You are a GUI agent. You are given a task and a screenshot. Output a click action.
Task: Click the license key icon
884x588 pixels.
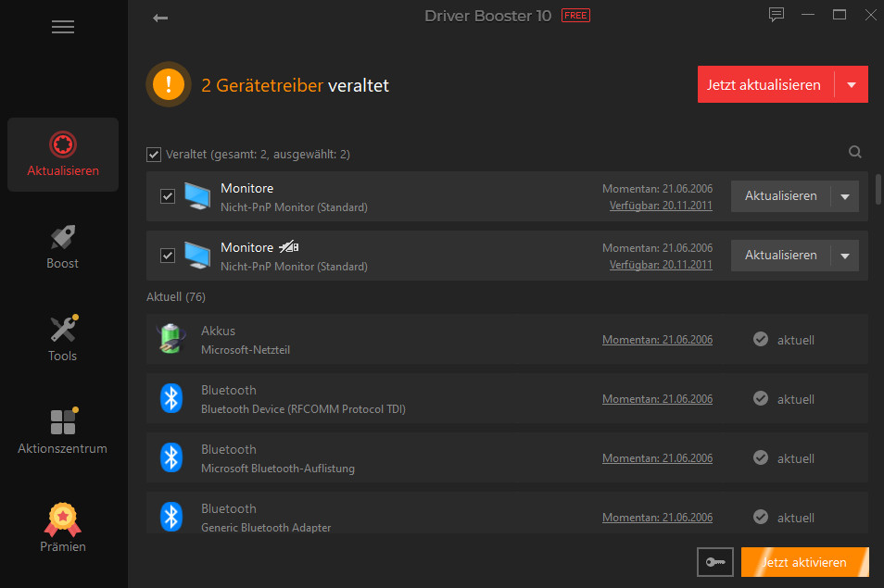click(x=714, y=562)
